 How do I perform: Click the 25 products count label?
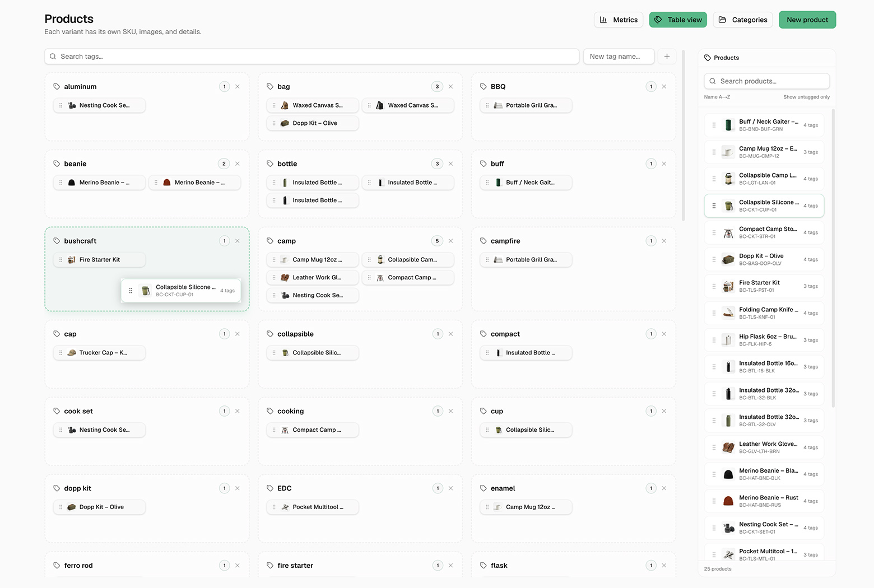[718, 569]
